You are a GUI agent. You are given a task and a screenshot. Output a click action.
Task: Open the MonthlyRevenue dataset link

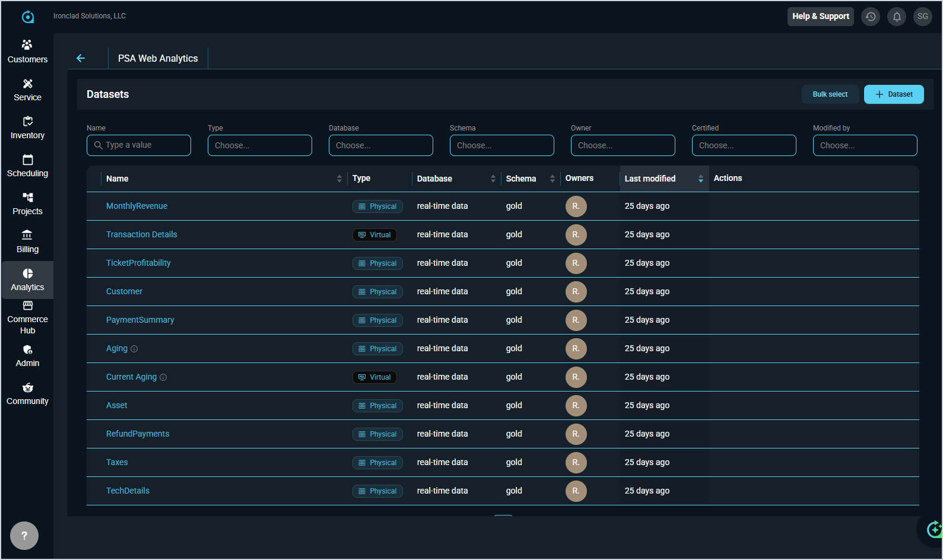pyautogui.click(x=136, y=206)
